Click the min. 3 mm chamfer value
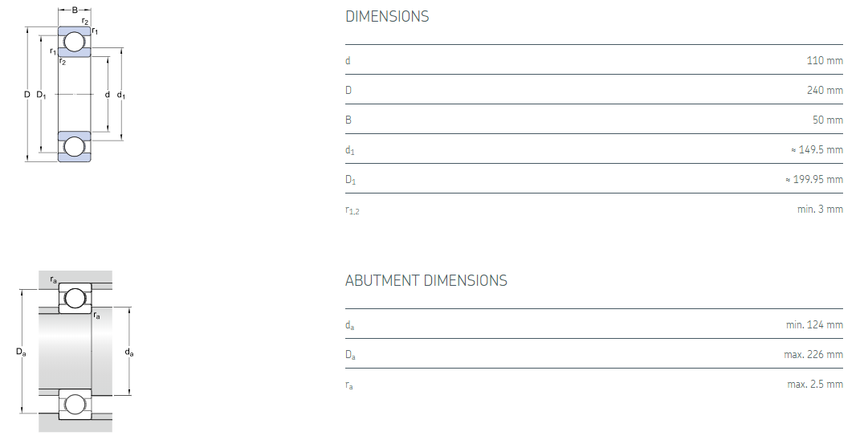Viewport: 868px width, 440px height. 820,209
